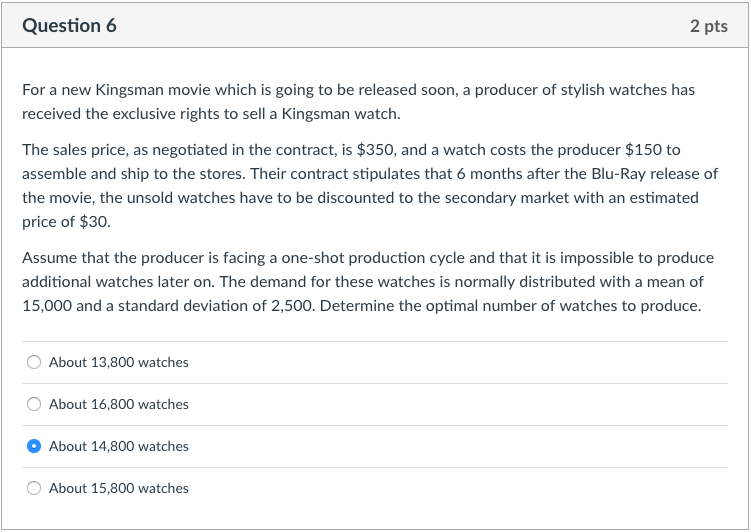The height and width of the screenshot is (532, 751).
Task: Choose the "About 16,800 watches" radio option
Action: [x=34, y=404]
